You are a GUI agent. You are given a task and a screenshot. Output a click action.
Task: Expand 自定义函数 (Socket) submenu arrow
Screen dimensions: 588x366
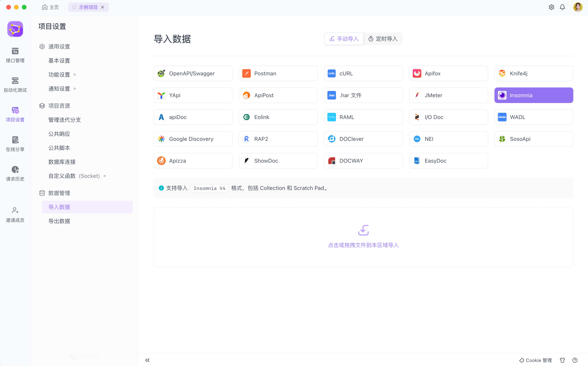pos(105,176)
